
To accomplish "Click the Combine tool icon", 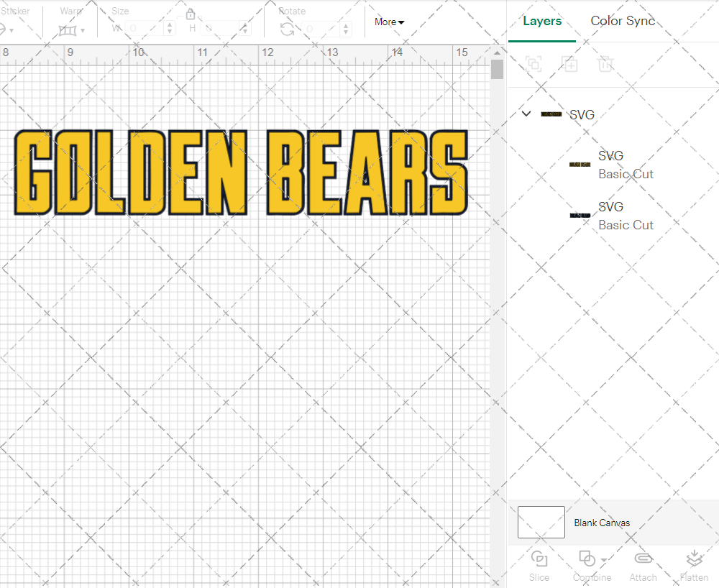I will 587,559.
